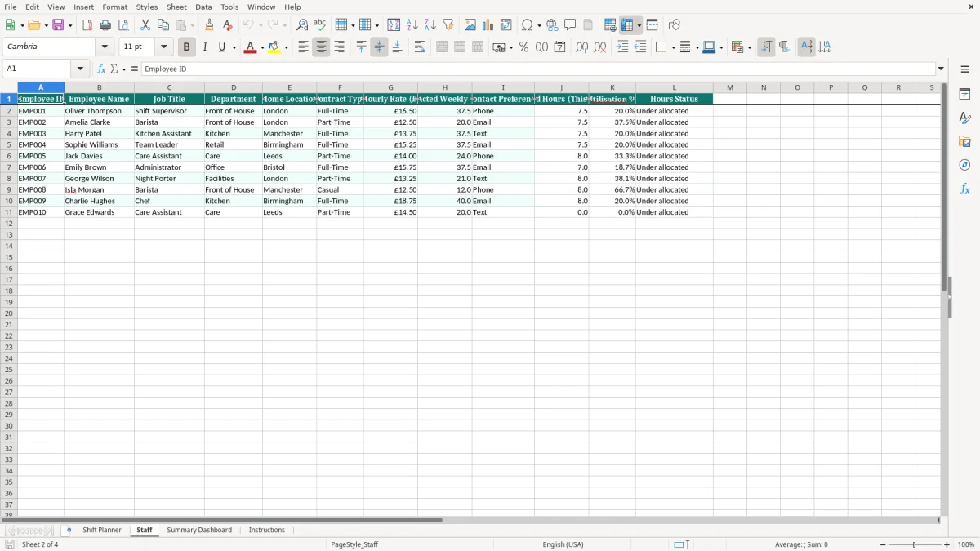The width and height of the screenshot is (980, 551).
Task: Toggle Bold formatting
Action: point(187,47)
